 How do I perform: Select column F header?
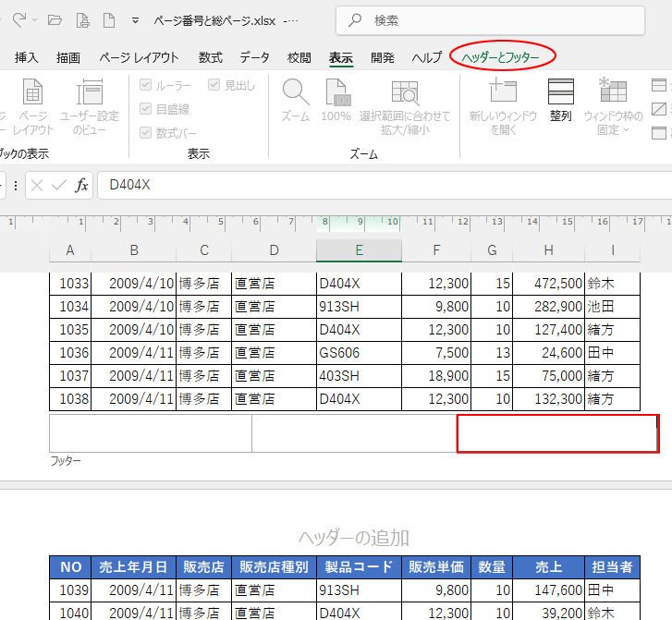(436, 250)
